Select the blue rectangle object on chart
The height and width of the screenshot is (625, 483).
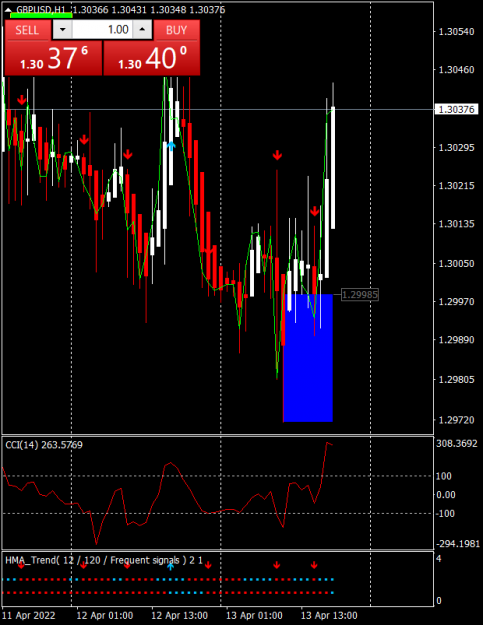click(x=308, y=358)
